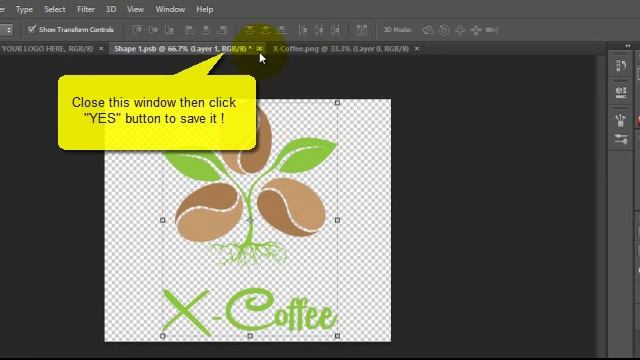
Task: Click Distribute vertical centers icon
Action: point(266,30)
